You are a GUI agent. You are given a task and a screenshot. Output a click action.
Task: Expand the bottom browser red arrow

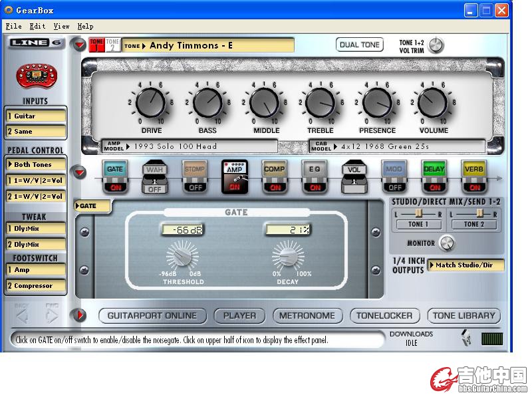(x=80, y=315)
